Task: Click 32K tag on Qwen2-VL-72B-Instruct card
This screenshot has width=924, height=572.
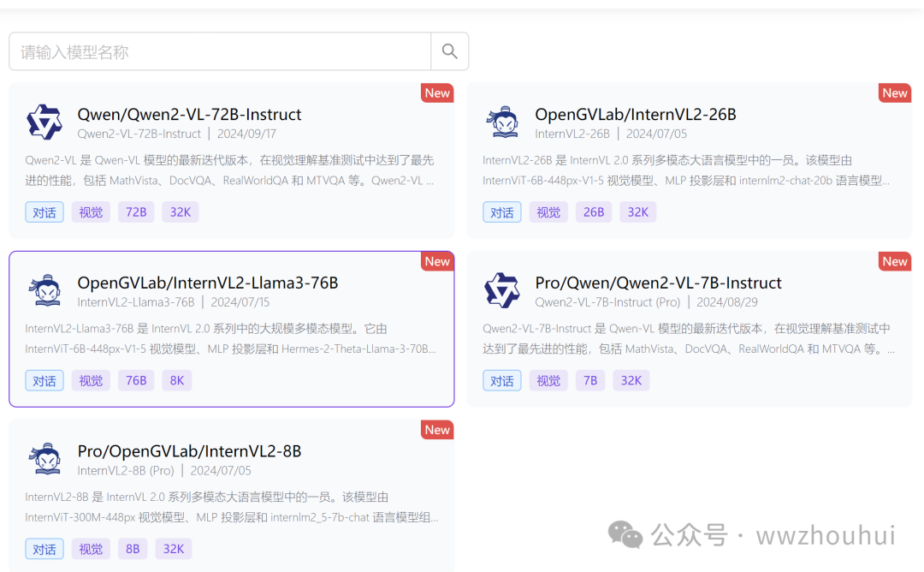Action: point(181,212)
